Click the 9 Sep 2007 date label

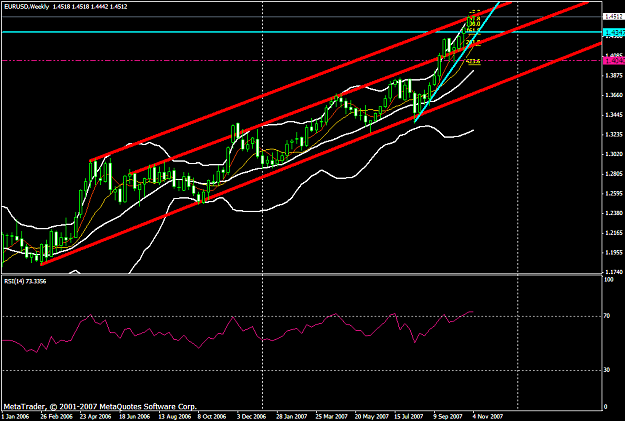tap(448, 417)
